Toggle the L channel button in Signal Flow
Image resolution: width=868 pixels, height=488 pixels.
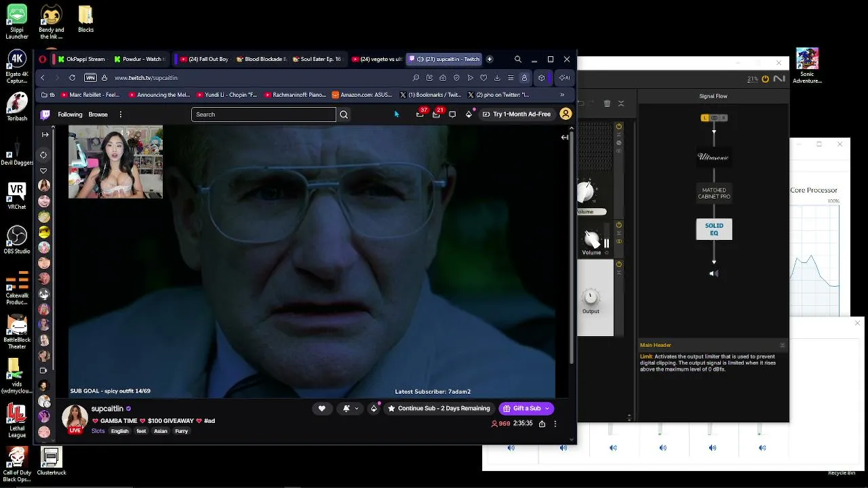pyautogui.click(x=705, y=118)
